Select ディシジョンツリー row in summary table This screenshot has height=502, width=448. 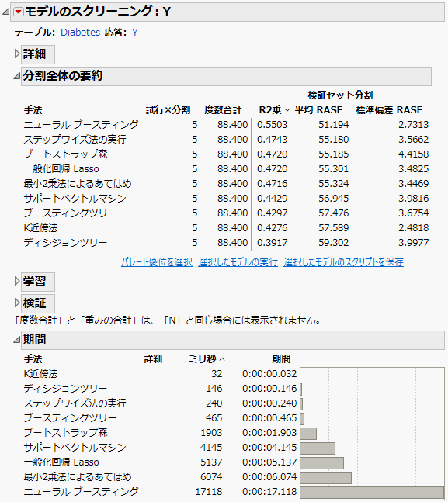[x=226, y=242]
